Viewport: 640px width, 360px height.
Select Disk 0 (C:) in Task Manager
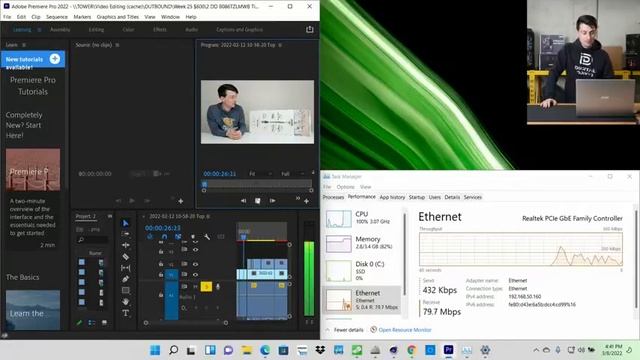pyautogui.click(x=363, y=271)
